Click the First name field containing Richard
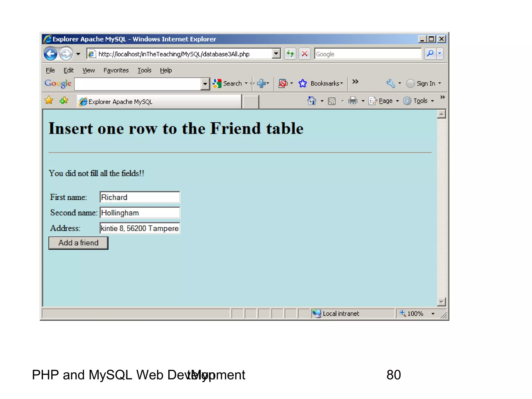 [x=140, y=197]
